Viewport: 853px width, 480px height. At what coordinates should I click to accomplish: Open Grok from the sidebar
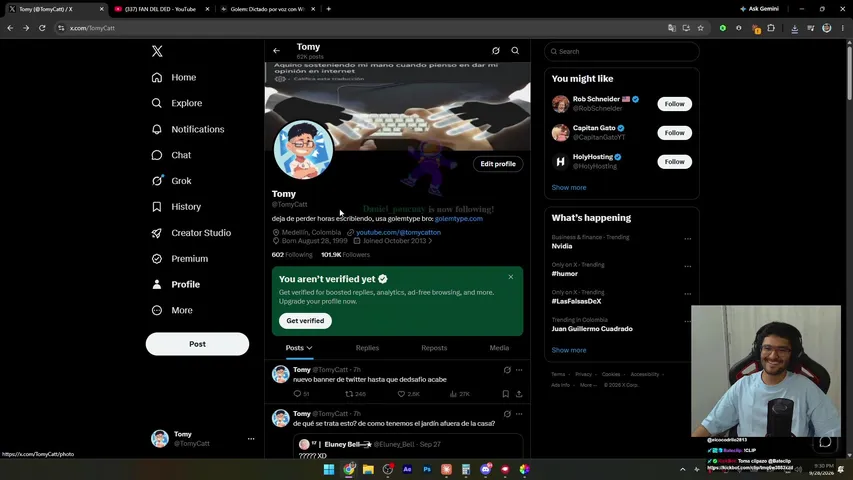coord(171,181)
